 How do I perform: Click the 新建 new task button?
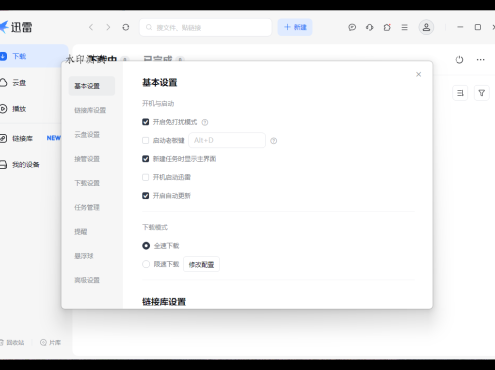pos(295,27)
